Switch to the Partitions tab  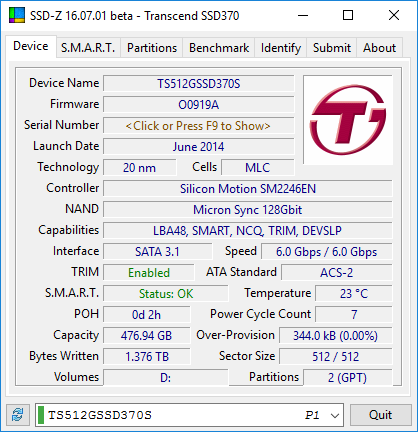point(152,48)
